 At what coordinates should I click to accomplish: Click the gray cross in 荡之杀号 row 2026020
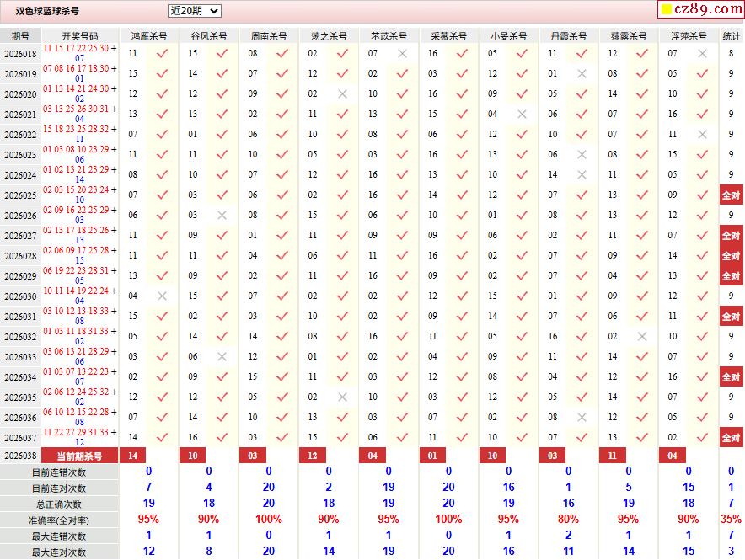click(x=342, y=93)
